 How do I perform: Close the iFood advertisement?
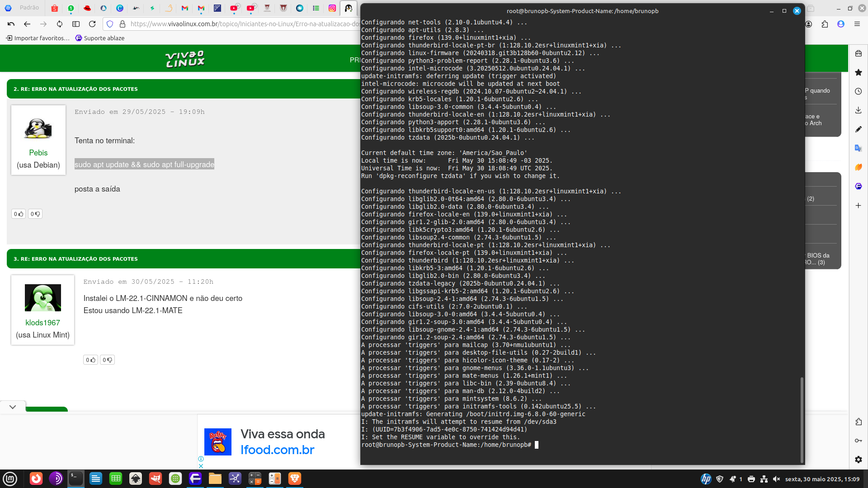pos(201,466)
